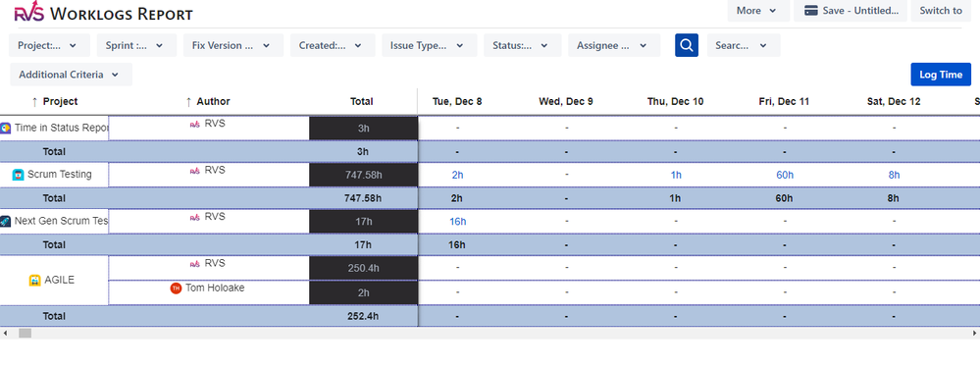Viewport: 980px width, 367px height.
Task: Click the 250.4h total cell
Action: [x=364, y=268]
